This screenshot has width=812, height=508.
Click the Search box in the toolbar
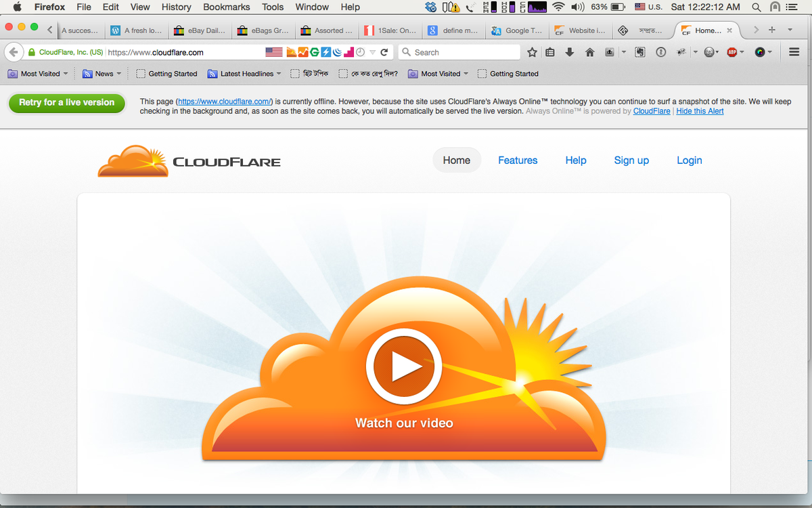(459, 52)
